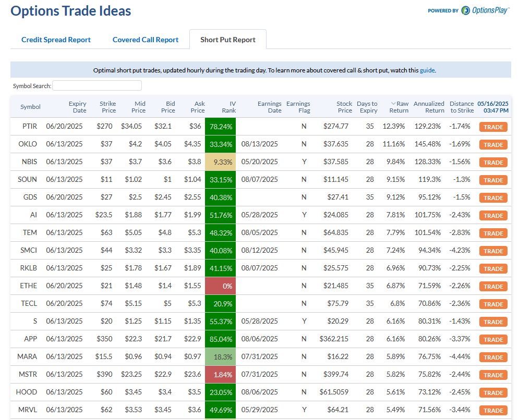
Task: Sort by Raw Return column arrow
Action: 393,104
